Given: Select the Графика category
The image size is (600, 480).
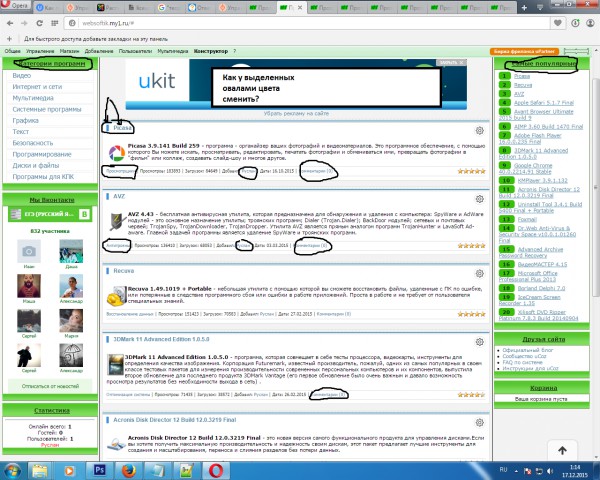Looking at the screenshot, I should [x=25, y=121].
